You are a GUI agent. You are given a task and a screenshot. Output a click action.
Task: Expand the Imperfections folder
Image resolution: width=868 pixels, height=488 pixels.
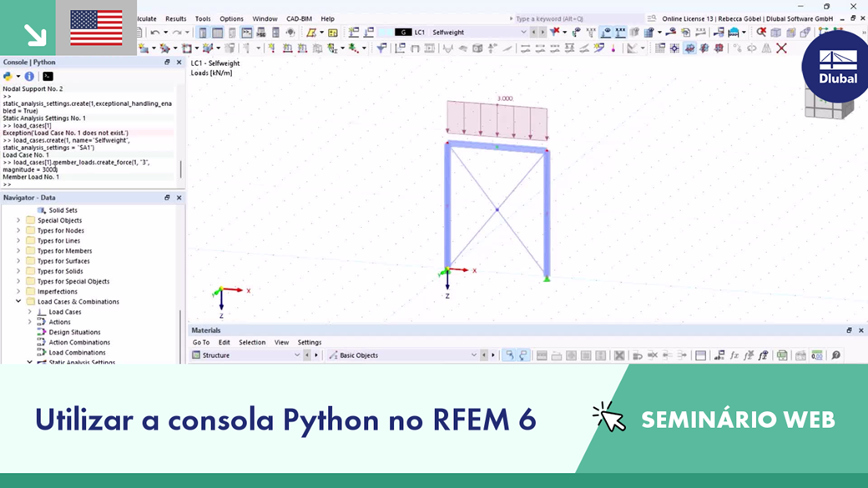[18, 292]
